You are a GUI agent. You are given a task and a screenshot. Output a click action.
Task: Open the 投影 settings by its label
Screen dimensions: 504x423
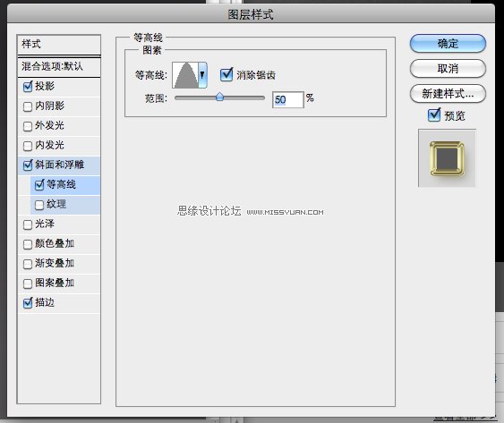pos(45,86)
